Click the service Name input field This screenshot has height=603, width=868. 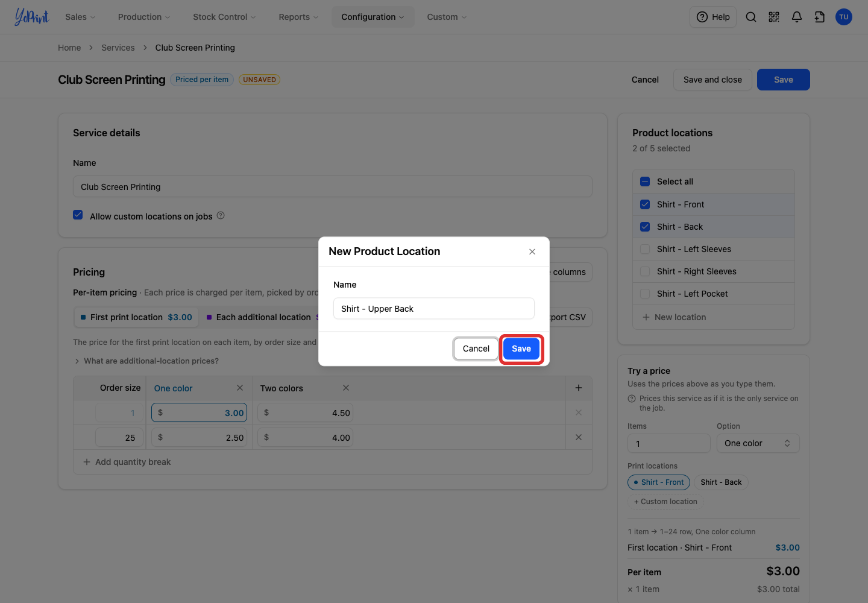(333, 187)
